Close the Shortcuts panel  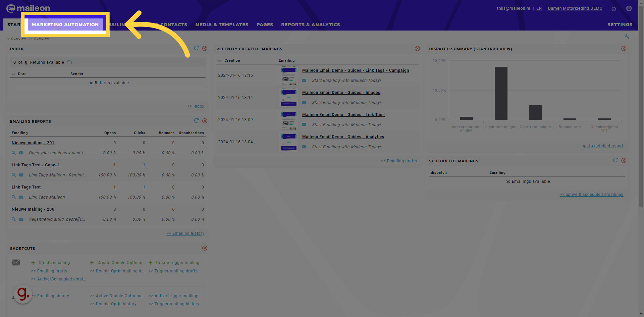[205, 248]
